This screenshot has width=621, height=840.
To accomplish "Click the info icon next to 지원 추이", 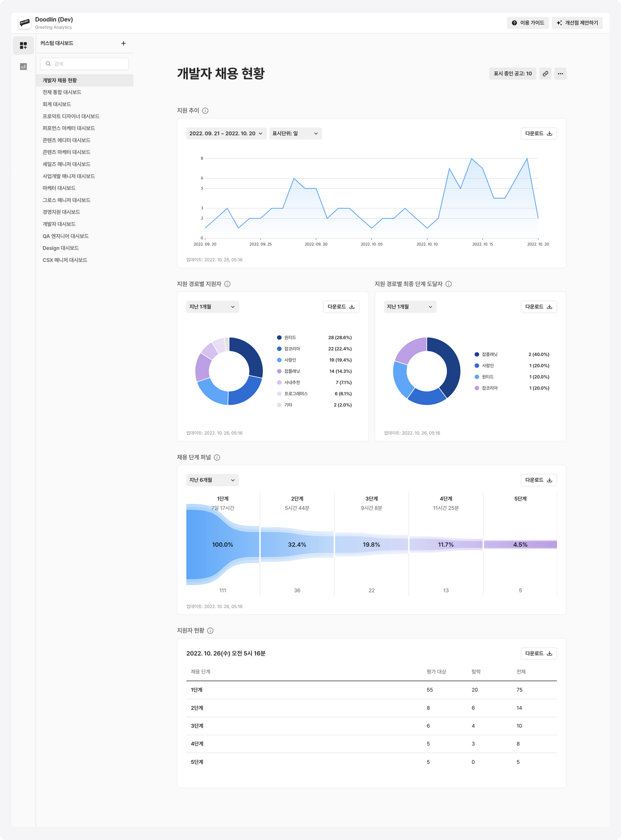I will (206, 111).
